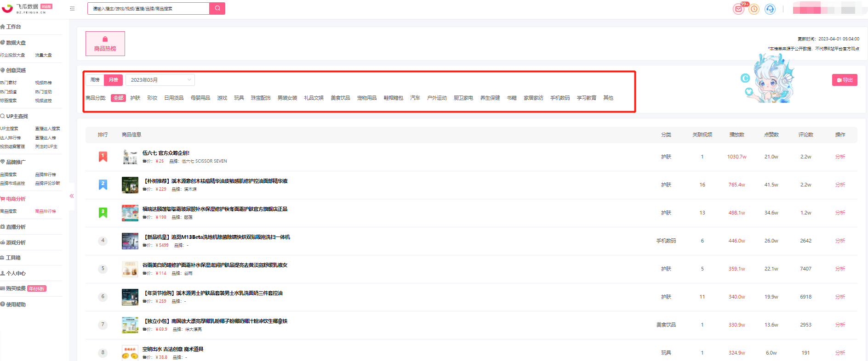Open the customer service headset icon
Image resolution: width=868 pixels, height=361 pixels.
(770, 9)
